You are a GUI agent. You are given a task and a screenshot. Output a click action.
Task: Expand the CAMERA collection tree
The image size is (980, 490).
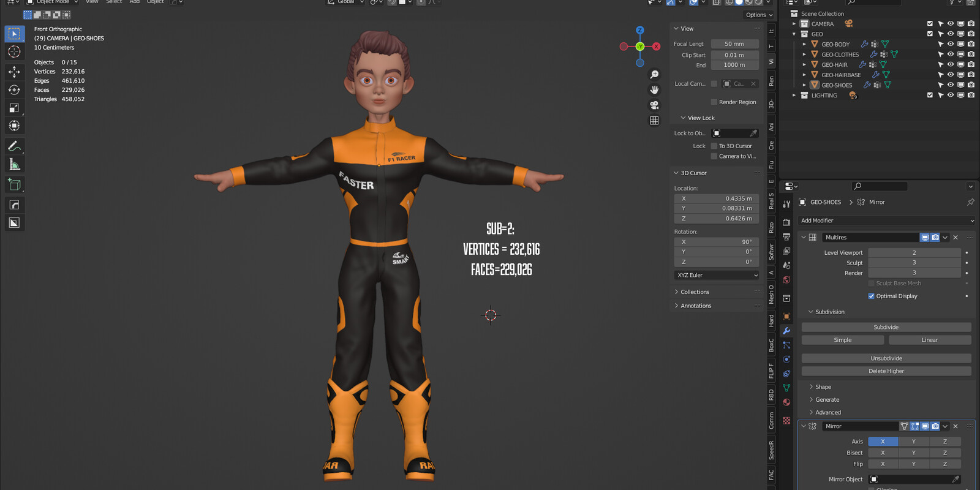pos(794,24)
